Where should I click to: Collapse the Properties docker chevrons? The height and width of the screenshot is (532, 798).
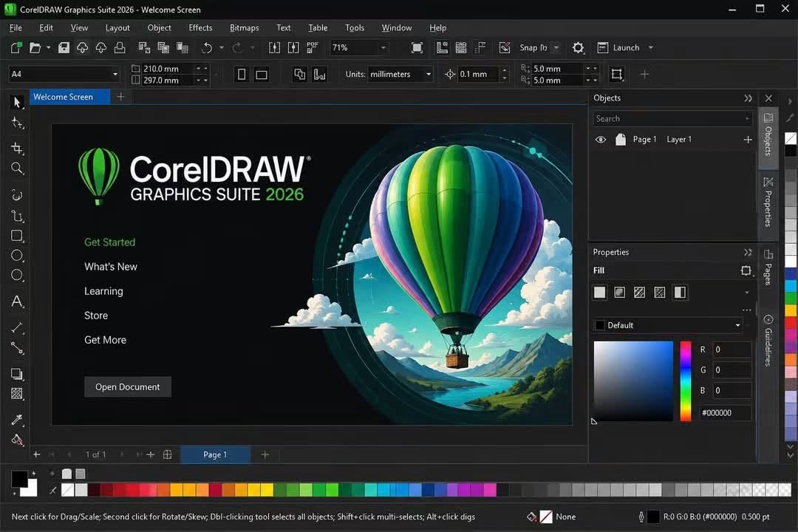tap(748, 253)
